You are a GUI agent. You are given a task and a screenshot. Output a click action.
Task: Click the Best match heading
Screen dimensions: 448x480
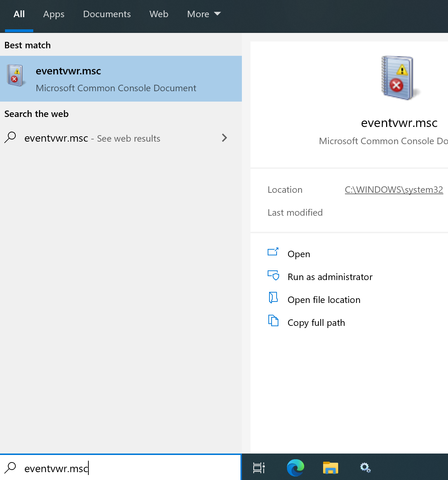pos(28,45)
